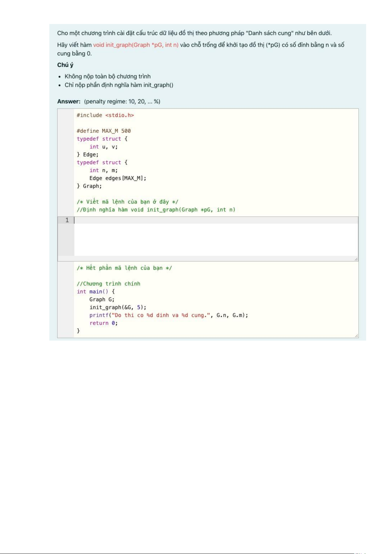392x554 pixels.
Task: Click the '/* Viết mã lệnh của bạn ở đây */' comment
Action: 127,202
